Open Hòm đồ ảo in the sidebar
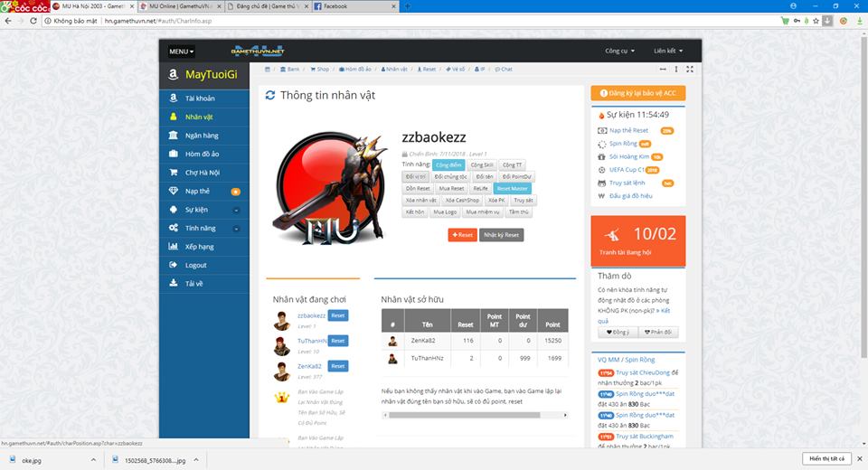The height and width of the screenshot is (470, 868). click(x=203, y=154)
